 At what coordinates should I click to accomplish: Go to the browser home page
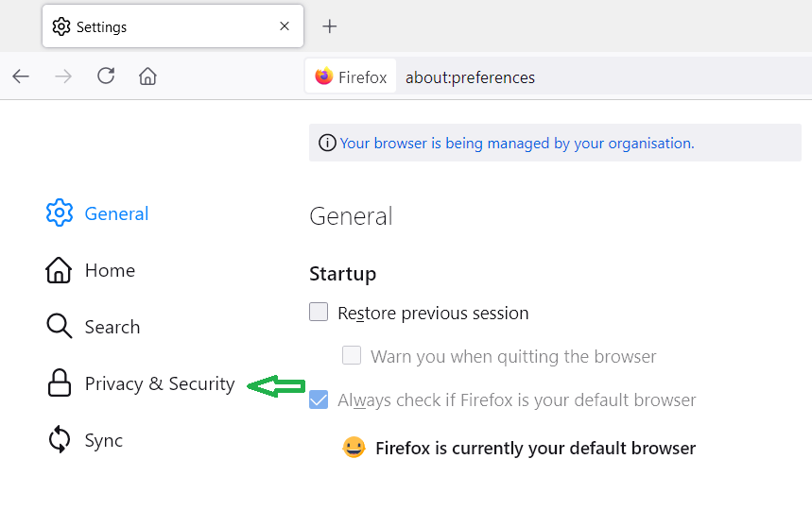click(147, 76)
